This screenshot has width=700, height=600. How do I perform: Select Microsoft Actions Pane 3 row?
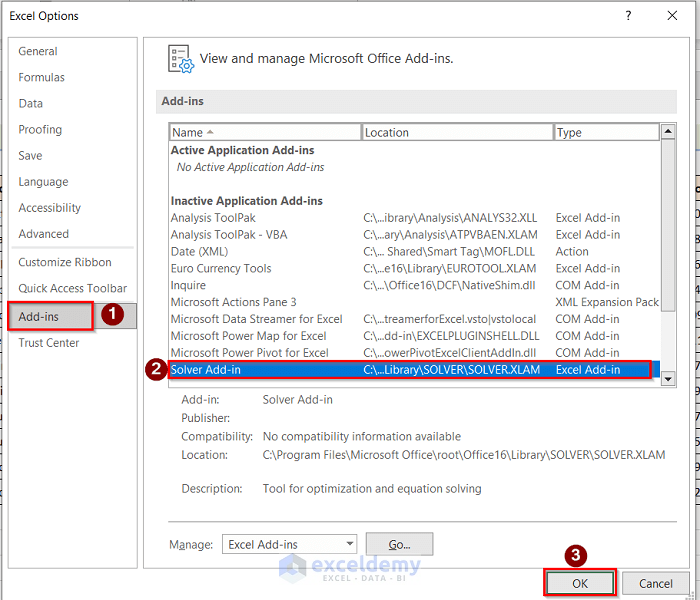(x=414, y=302)
